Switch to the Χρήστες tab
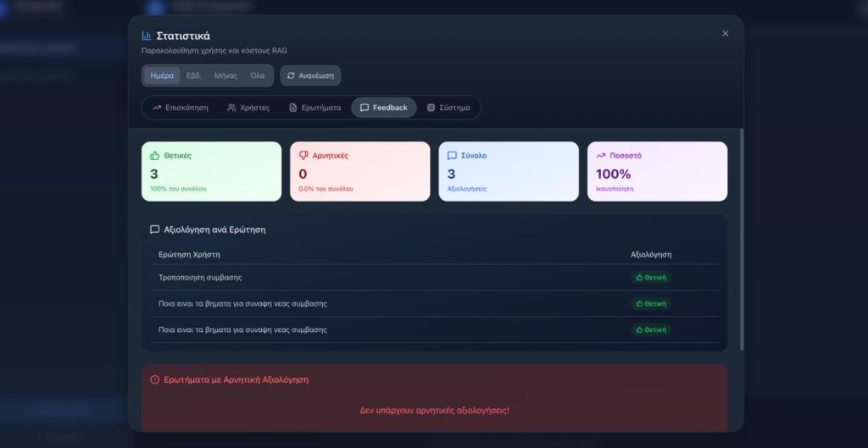Image resolution: width=868 pixels, height=448 pixels. coord(248,108)
